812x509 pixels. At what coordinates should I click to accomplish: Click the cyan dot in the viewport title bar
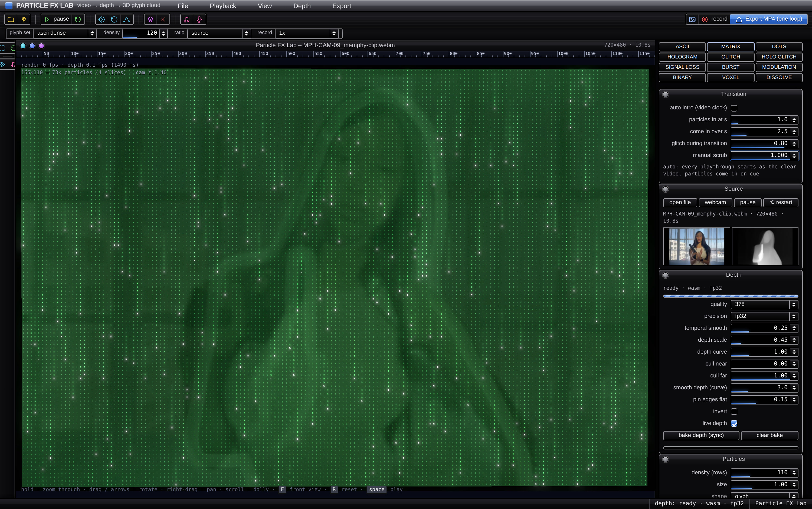[x=23, y=45]
